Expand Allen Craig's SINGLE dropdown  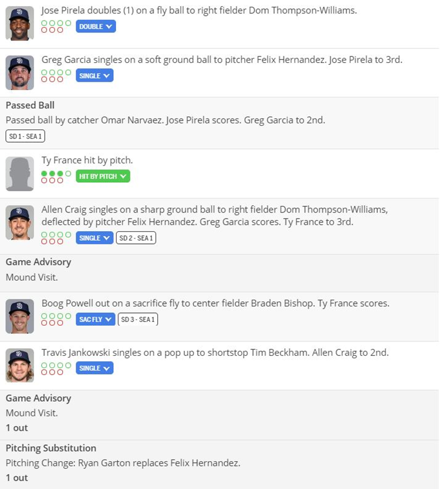(95, 238)
